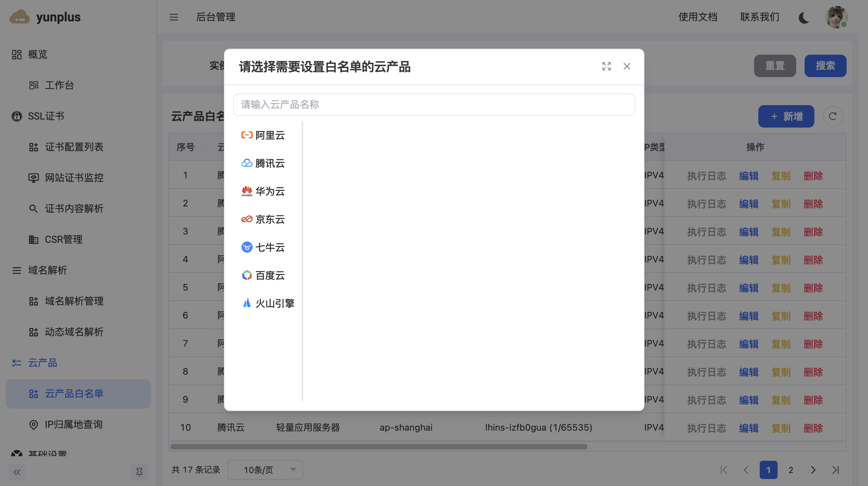The width and height of the screenshot is (868, 486).
Task: Select 腾讯云 in the cloud product list
Action: pyautogui.click(x=263, y=163)
